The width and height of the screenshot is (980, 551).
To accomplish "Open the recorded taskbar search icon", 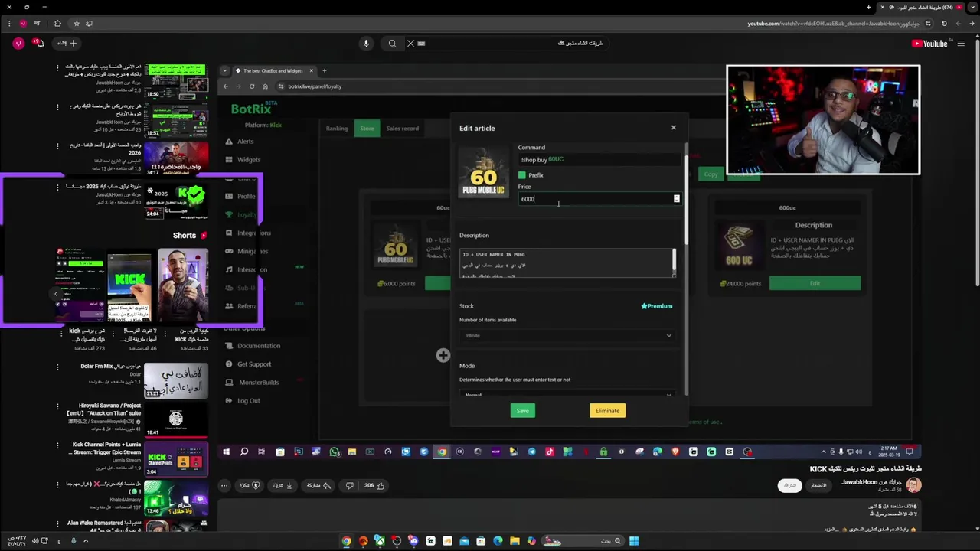I will (x=243, y=452).
